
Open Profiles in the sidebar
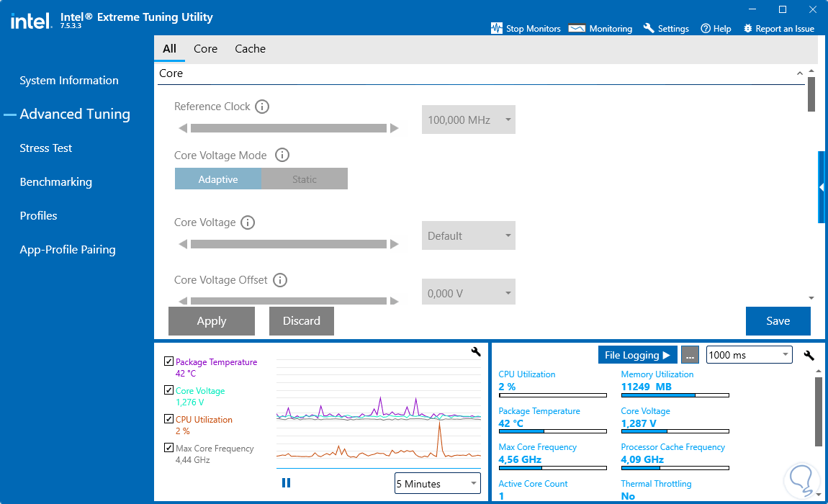[39, 215]
